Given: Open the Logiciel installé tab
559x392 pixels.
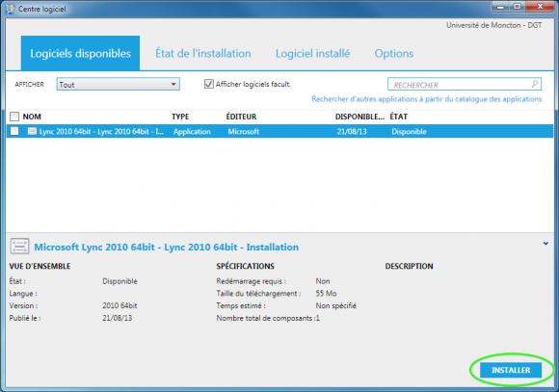Looking at the screenshot, I should (312, 54).
